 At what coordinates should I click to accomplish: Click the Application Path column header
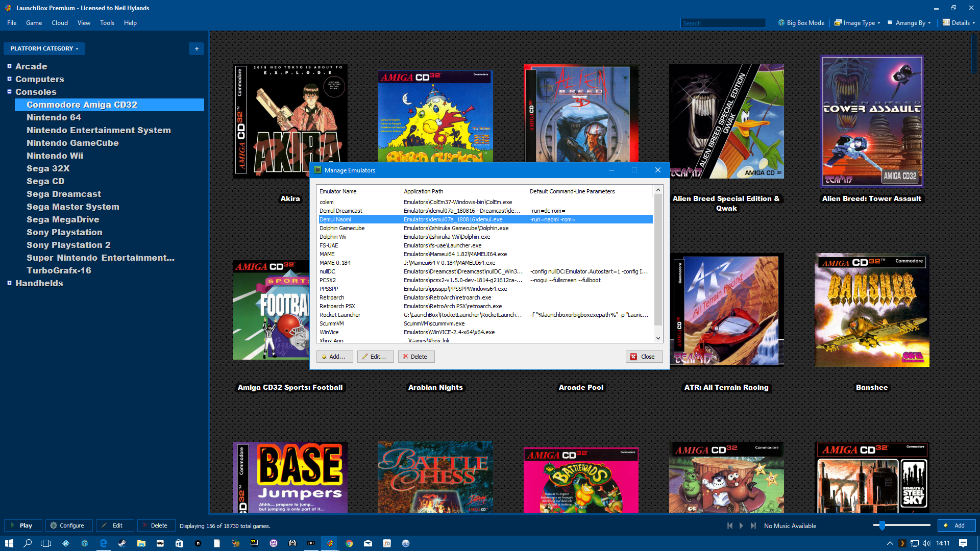463,191
